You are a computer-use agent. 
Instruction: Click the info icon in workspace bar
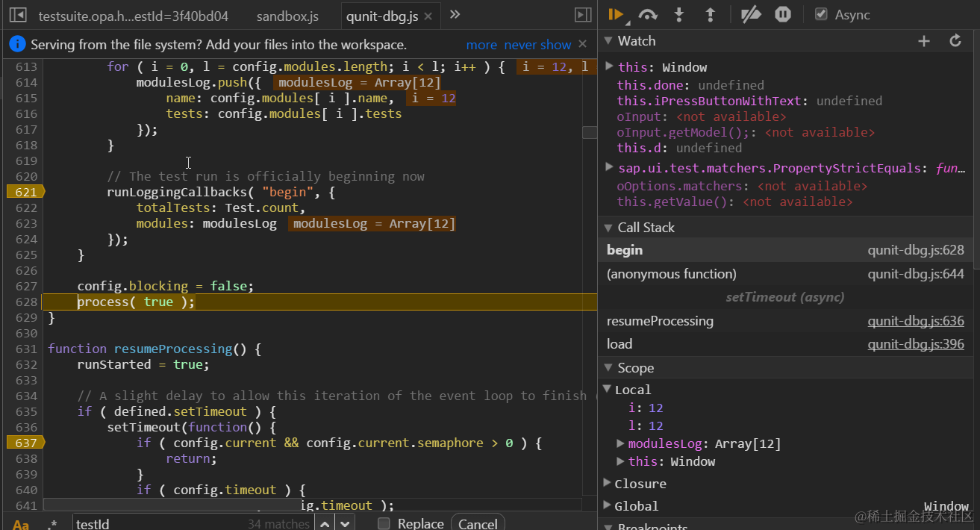(x=17, y=45)
